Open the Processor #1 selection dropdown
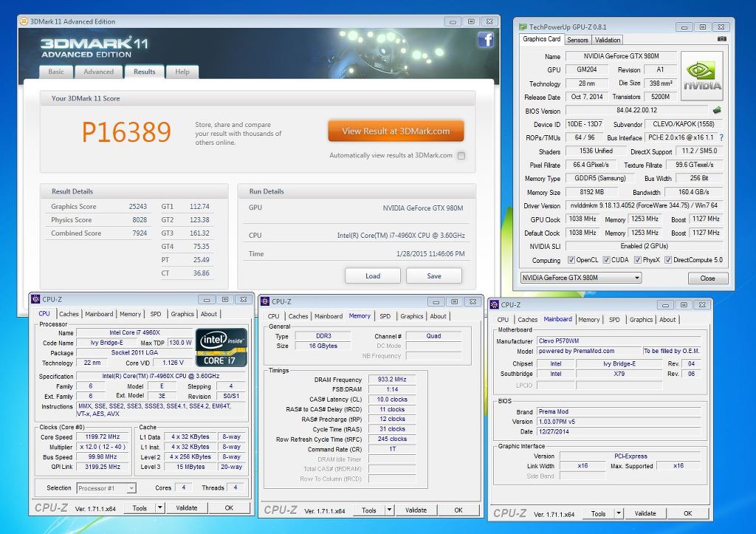 tap(106, 488)
